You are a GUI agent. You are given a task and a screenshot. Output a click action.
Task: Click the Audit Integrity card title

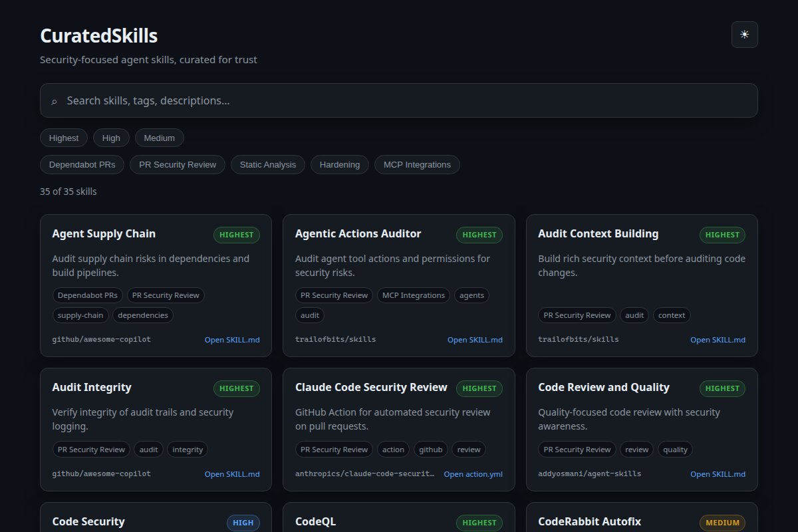[x=92, y=388]
